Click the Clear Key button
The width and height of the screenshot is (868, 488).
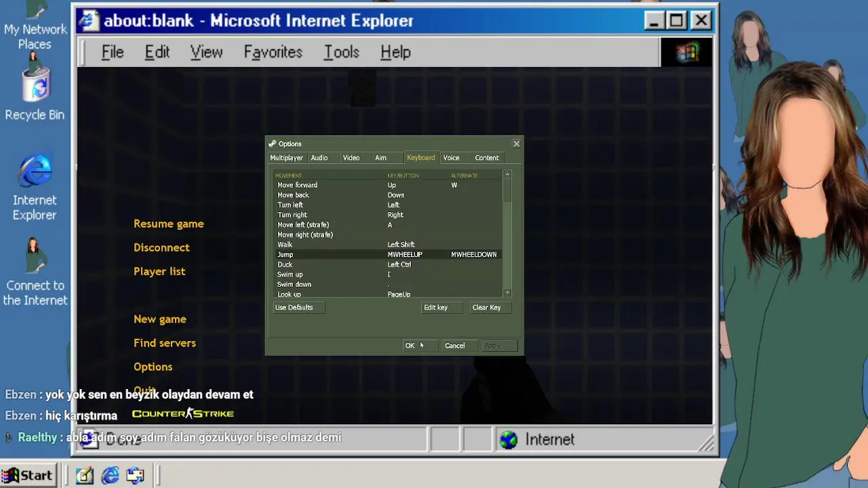pos(490,308)
